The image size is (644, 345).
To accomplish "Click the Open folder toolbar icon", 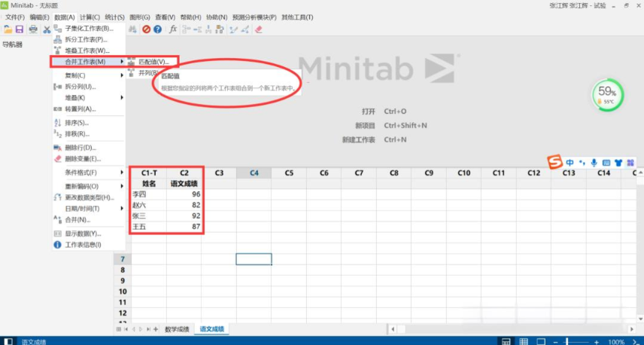I will point(8,29).
